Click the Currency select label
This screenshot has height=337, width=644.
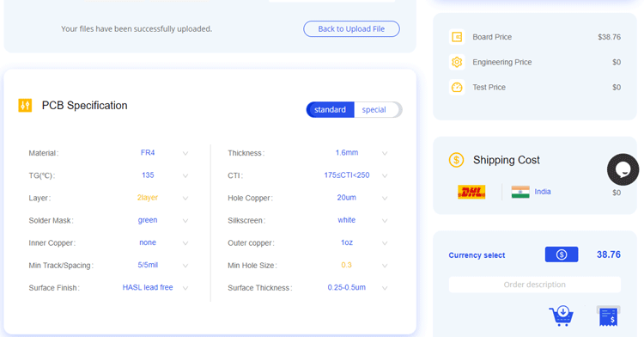coord(477,255)
